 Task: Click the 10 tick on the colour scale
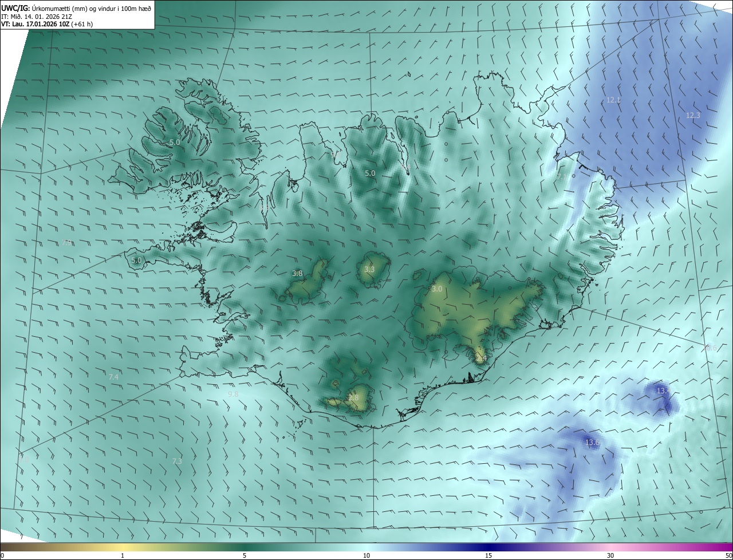click(366, 555)
